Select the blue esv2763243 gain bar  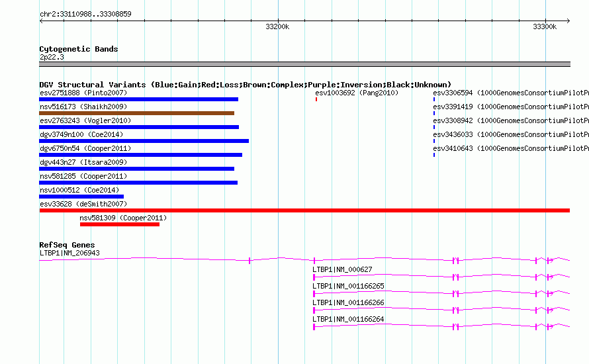tap(139, 127)
